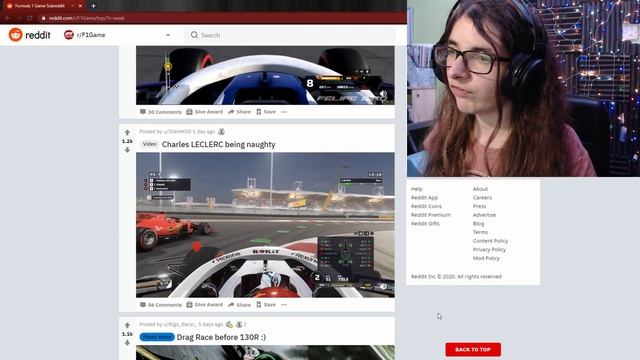Go back with browser back arrow
Screen dimensions: 640x360
coord(7,18)
